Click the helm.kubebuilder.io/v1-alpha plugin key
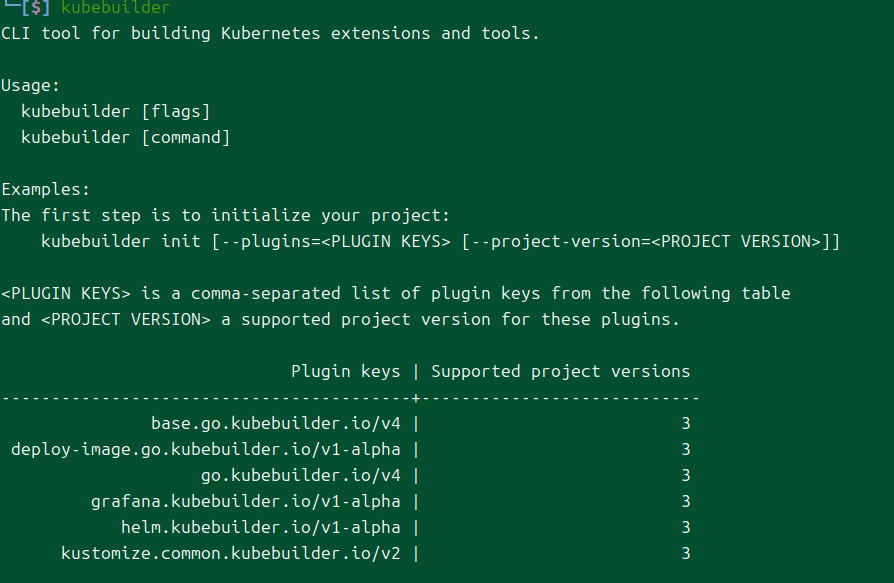 point(261,528)
